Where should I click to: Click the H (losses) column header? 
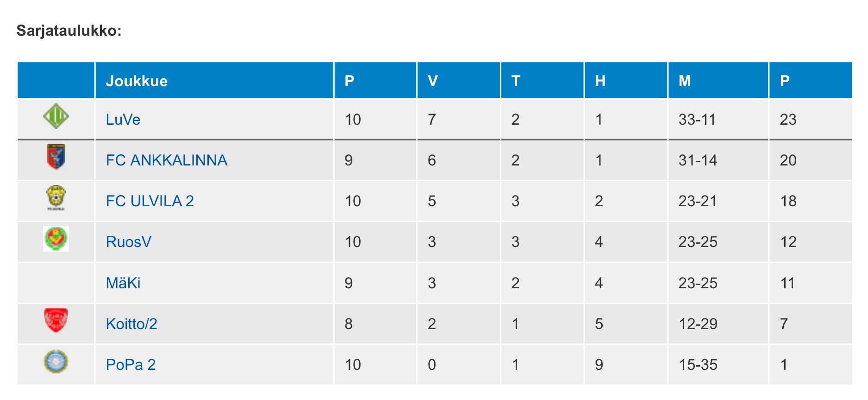(600, 81)
